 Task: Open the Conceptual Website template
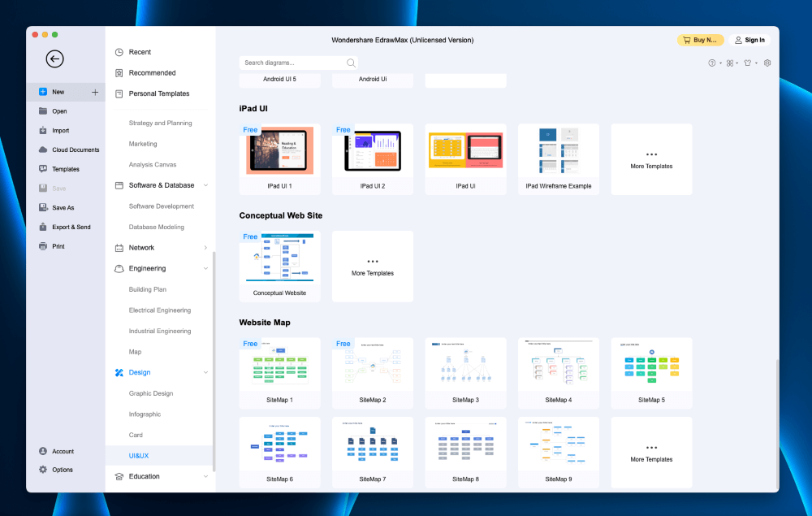click(x=279, y=267)
